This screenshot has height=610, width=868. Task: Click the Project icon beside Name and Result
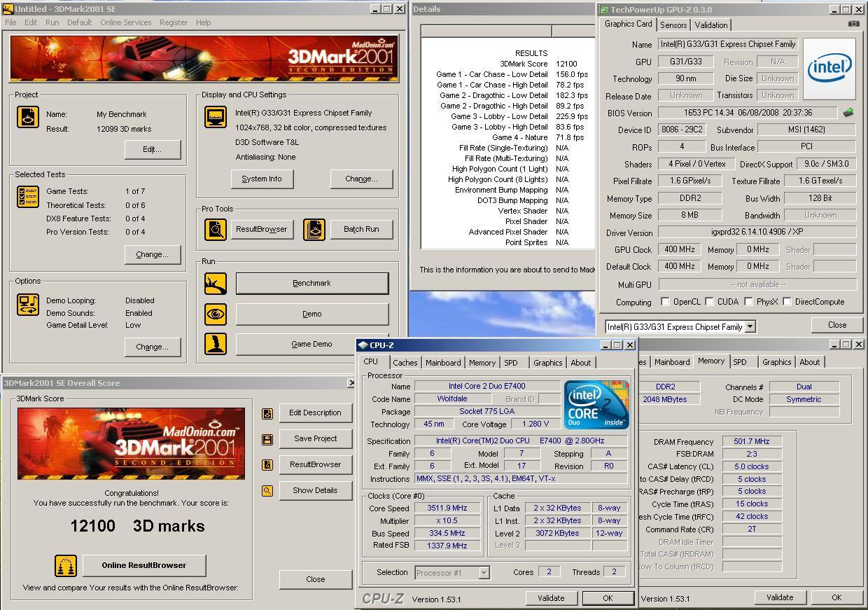(28, 116)
